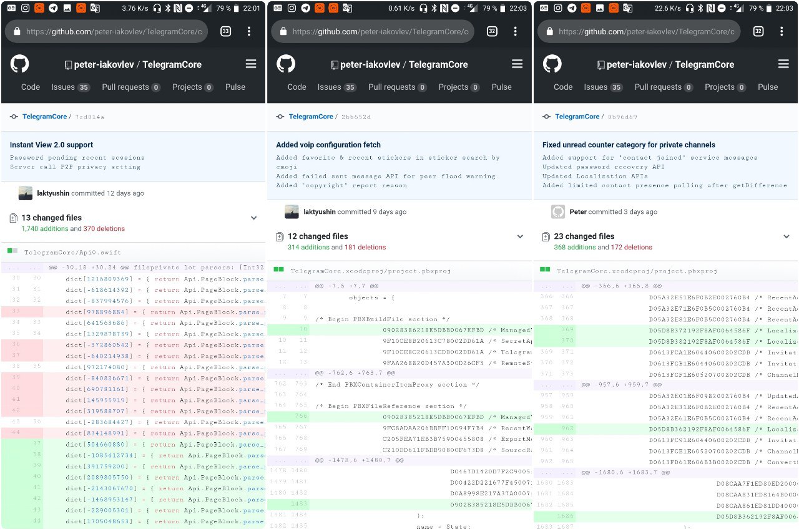The width and height of the screenshot is (799, 532).
Task: Open hamburger menu on unread counter commit screen
Action: (x=783, y=64)
